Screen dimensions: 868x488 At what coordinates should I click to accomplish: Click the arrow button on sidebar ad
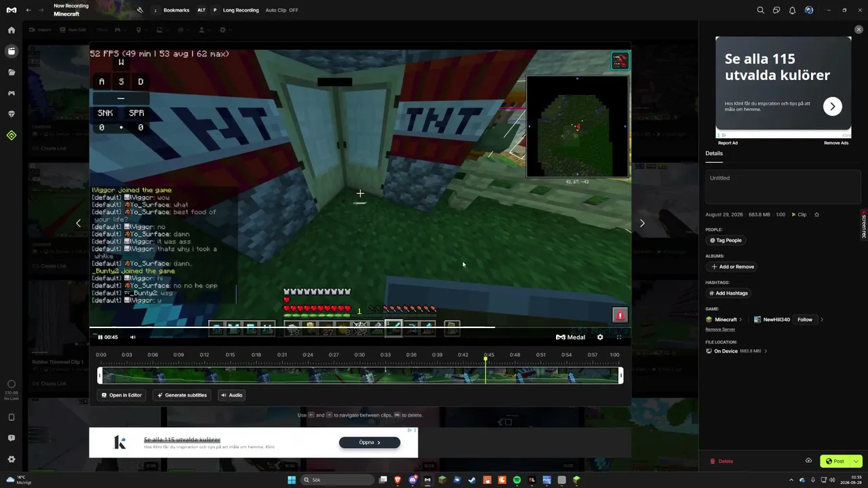pyautogui.click(x=833, y=106)
